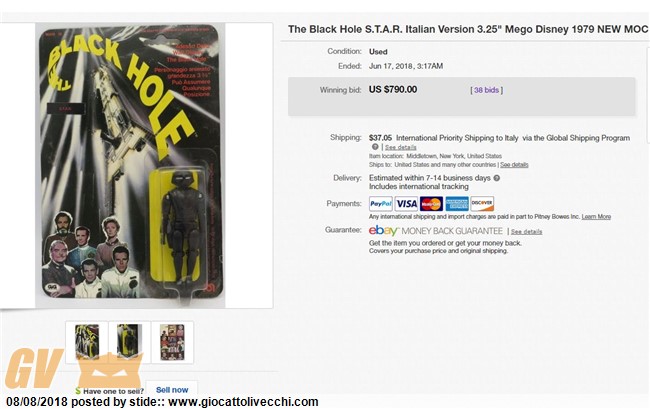Open See details for Money Back Guarantee

[526, 232]
